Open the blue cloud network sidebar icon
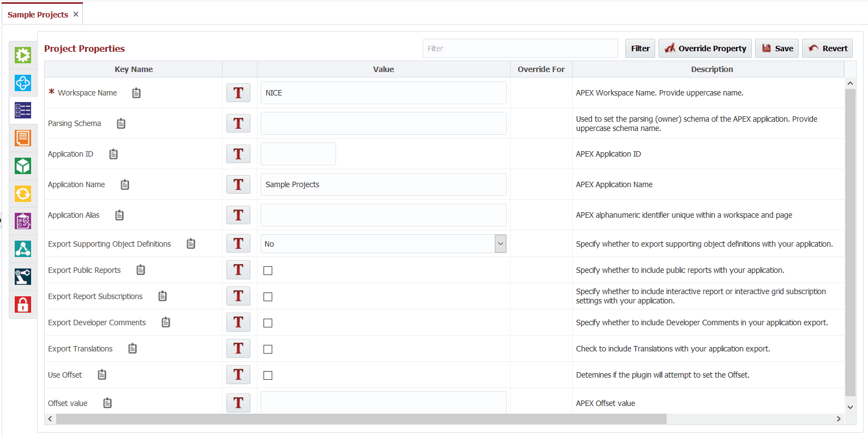This screenshot has width=868, height=436. [23, 83]
